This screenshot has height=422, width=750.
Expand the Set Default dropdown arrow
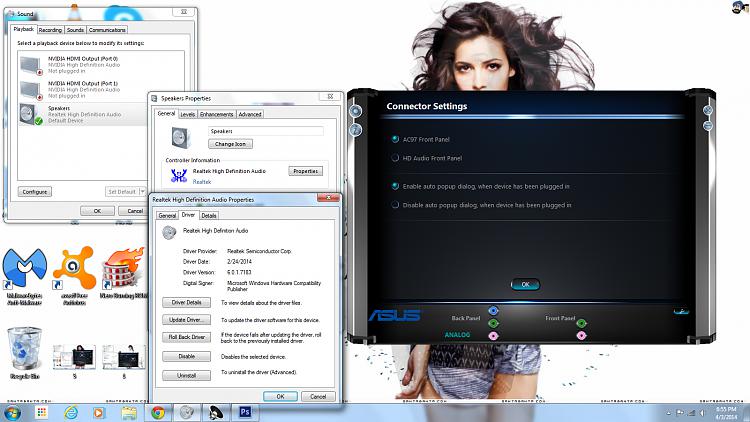[142, 191]
